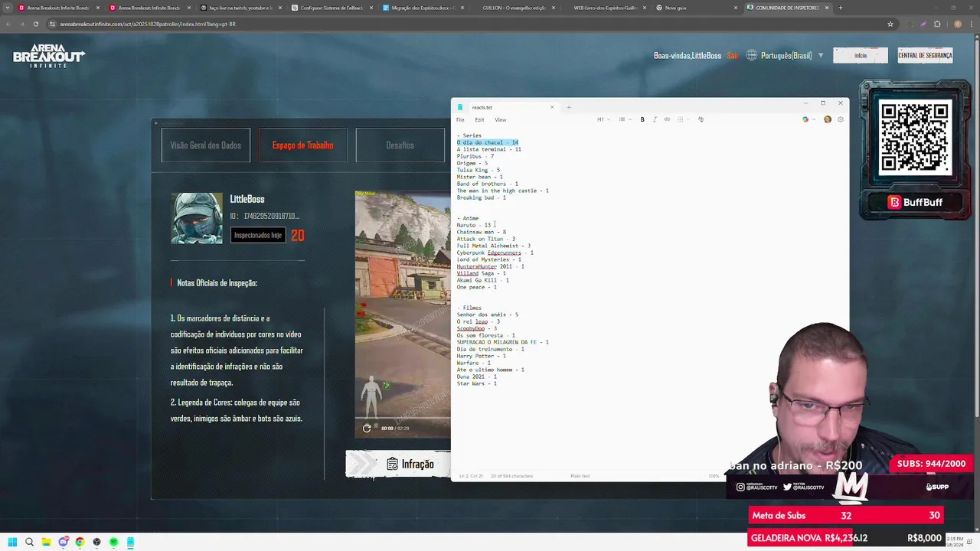980x551 pixels.
Task: Open heading H1 style dropdown
Action: tap(603, 119)
